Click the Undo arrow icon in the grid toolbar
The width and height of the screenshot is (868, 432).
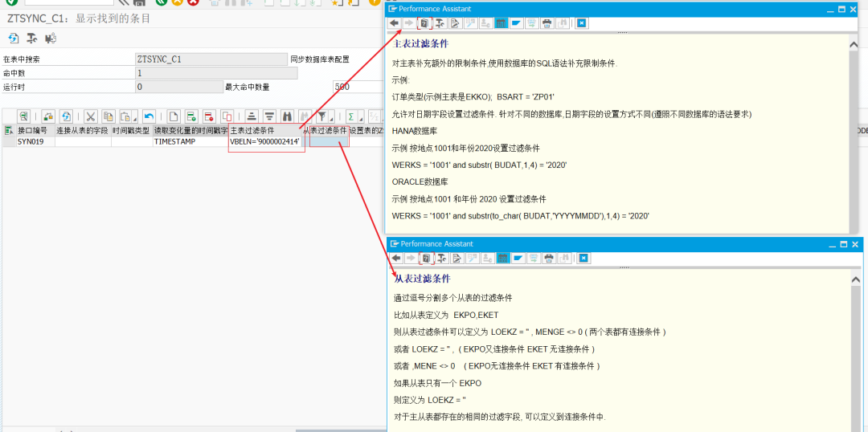tap(149, 116)
